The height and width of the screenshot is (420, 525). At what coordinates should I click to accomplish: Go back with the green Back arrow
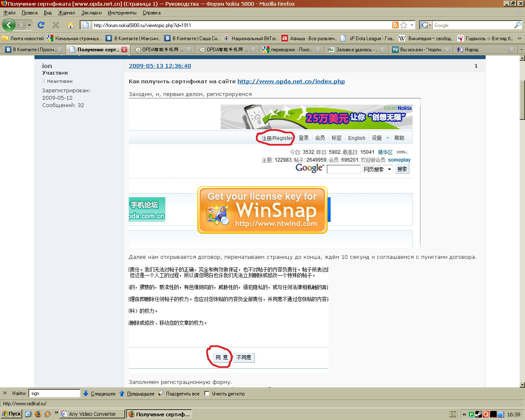9,25
